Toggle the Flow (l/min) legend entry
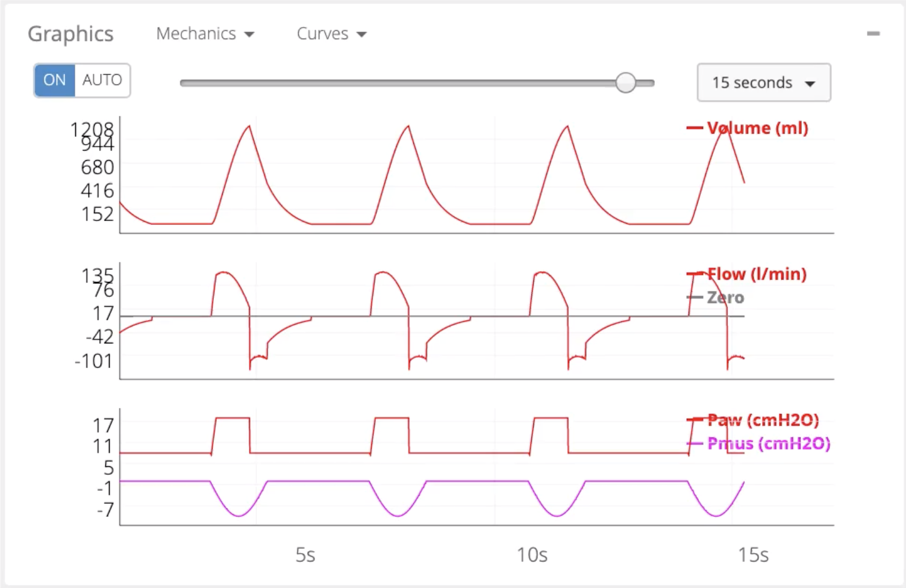 coord(747,274)
